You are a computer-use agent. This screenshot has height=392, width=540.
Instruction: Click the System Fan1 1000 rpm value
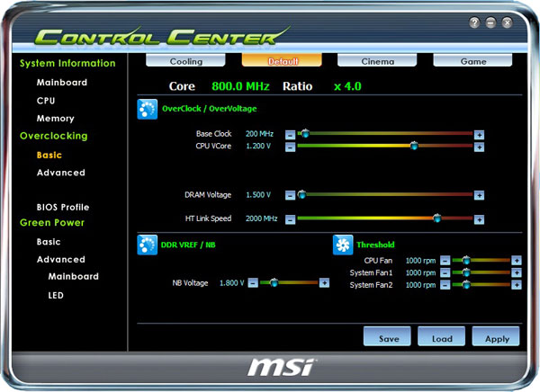420,273
